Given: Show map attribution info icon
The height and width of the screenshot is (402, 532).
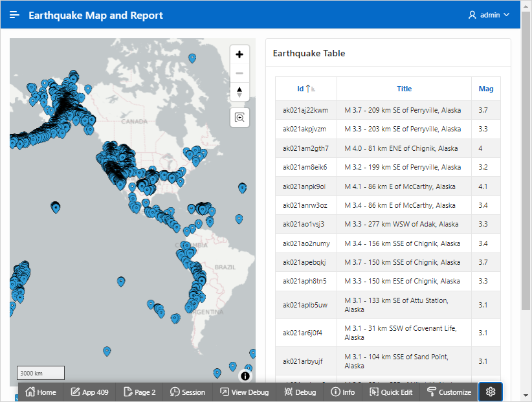Looking at the screenshot, I should (x=245, y=375).
